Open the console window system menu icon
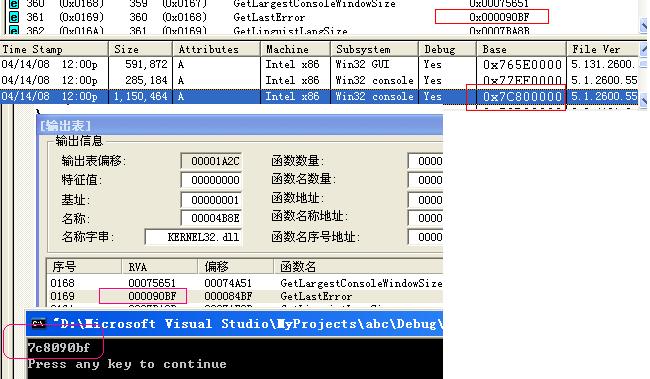This screenshot has height=379, width=650. 39,324
